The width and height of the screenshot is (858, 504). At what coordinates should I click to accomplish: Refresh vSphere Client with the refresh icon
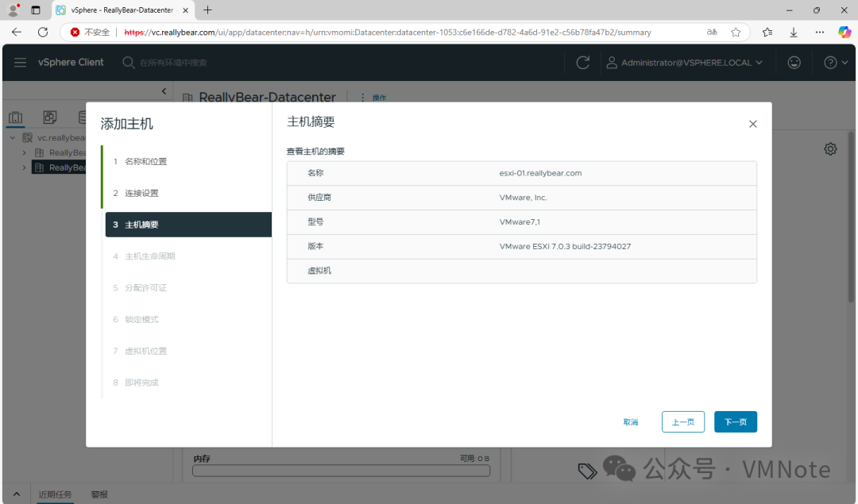point(583,63)
